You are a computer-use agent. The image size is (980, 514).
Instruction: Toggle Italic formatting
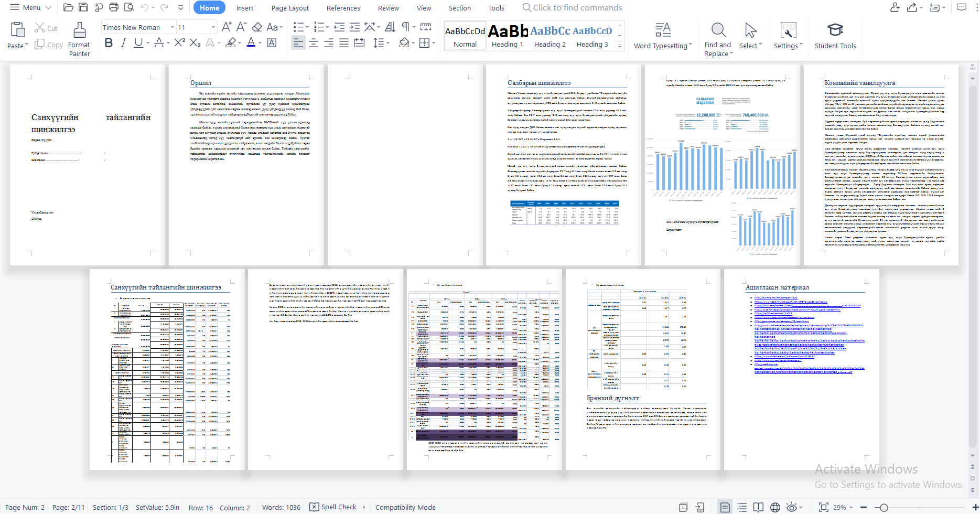(x=123, y=42)
